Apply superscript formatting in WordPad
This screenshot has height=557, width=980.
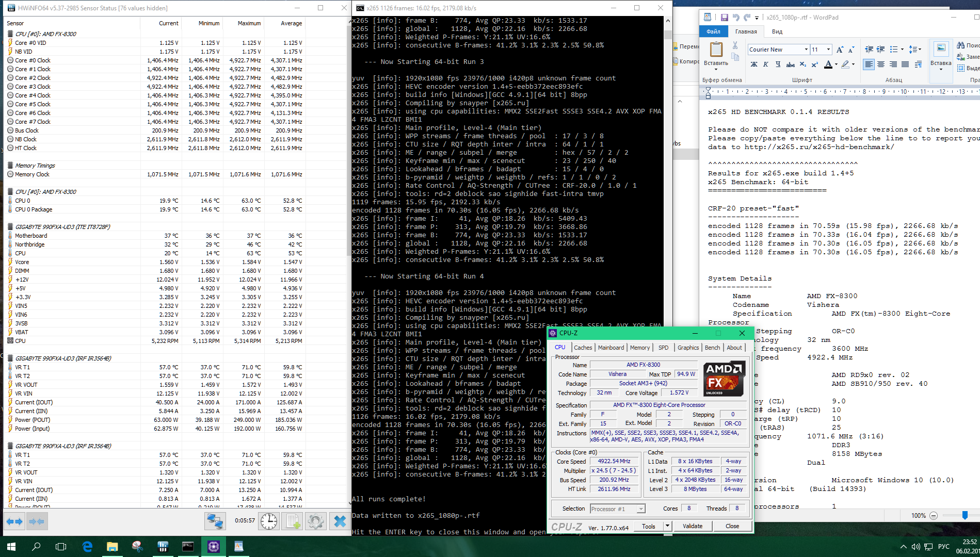pos(814,64)
